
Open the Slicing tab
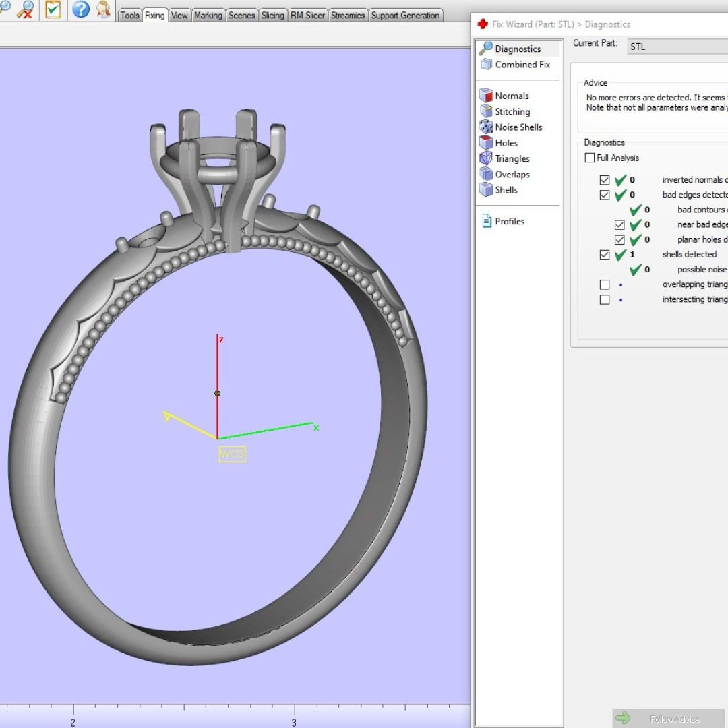272,16
